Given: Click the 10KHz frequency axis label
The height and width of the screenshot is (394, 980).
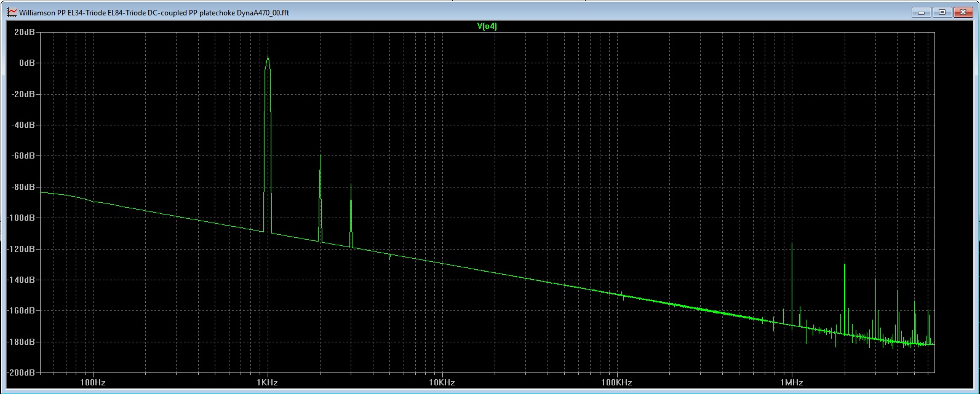Looking at the screenshot, I should point(442,382).
